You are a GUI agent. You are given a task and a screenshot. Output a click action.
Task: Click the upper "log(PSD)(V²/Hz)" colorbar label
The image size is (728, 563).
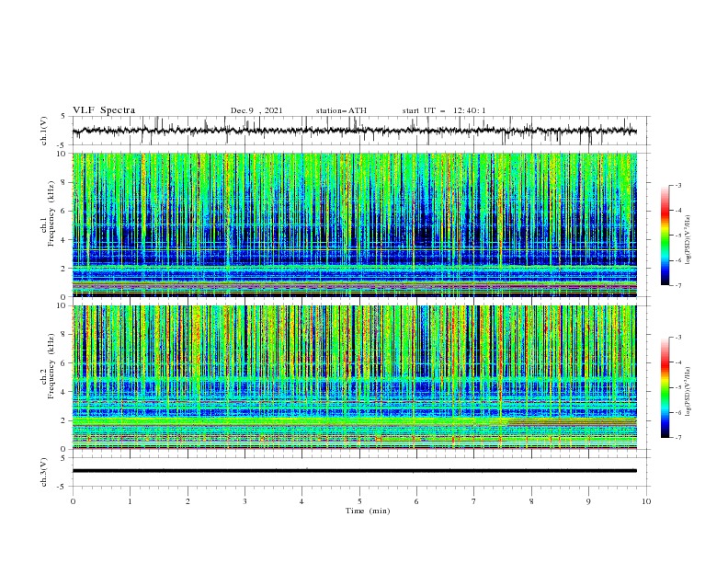[x=688, y=239]
